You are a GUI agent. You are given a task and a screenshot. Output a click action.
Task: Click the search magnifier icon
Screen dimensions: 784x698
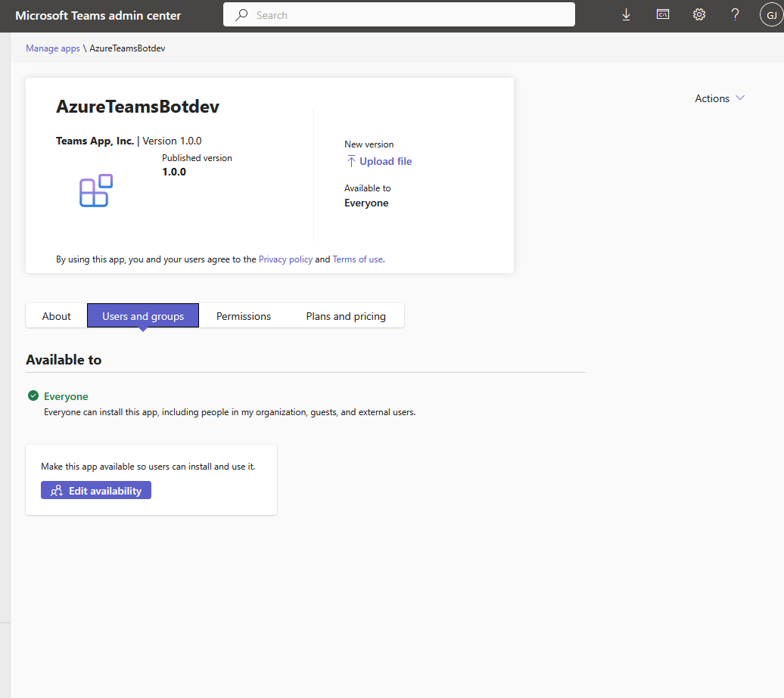(x=241, y=15)
